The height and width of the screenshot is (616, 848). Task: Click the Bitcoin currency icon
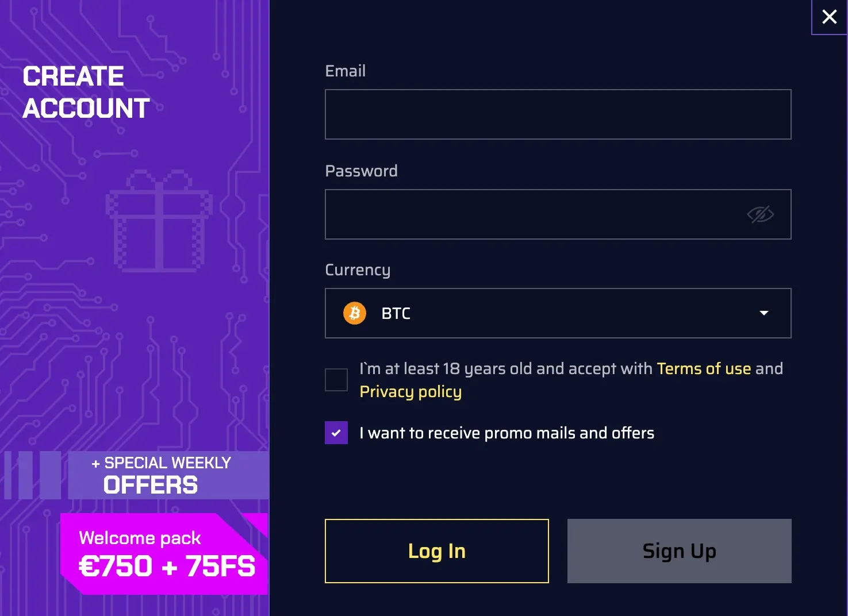tap(355, 313)
